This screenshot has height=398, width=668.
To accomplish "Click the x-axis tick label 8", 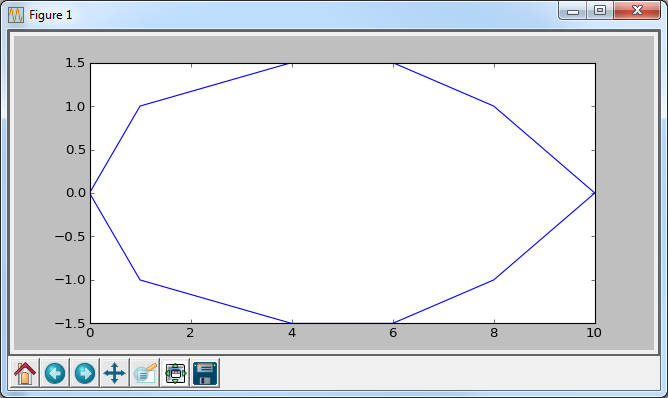I will tap(494, 333).
